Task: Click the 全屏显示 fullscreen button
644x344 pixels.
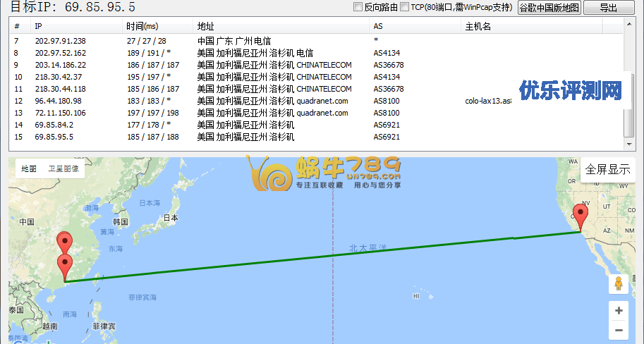Action: [x=607, y=169]
